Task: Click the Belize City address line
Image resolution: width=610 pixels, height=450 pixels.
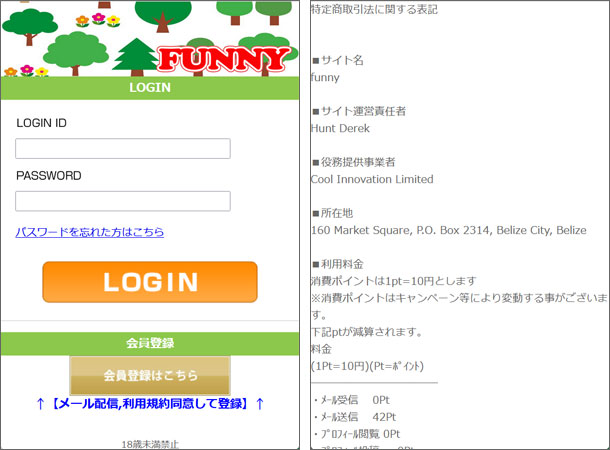Action: click(x=448, y=230)
